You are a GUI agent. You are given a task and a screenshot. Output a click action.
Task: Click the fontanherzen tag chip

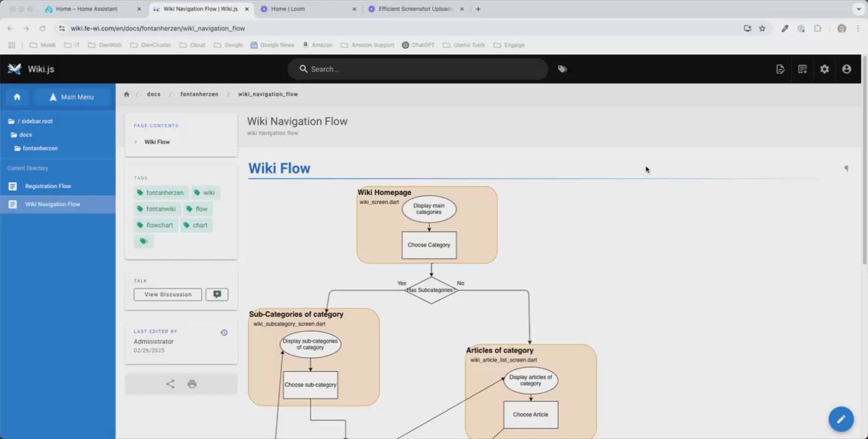pyautogui.click(x=161, y=192)
